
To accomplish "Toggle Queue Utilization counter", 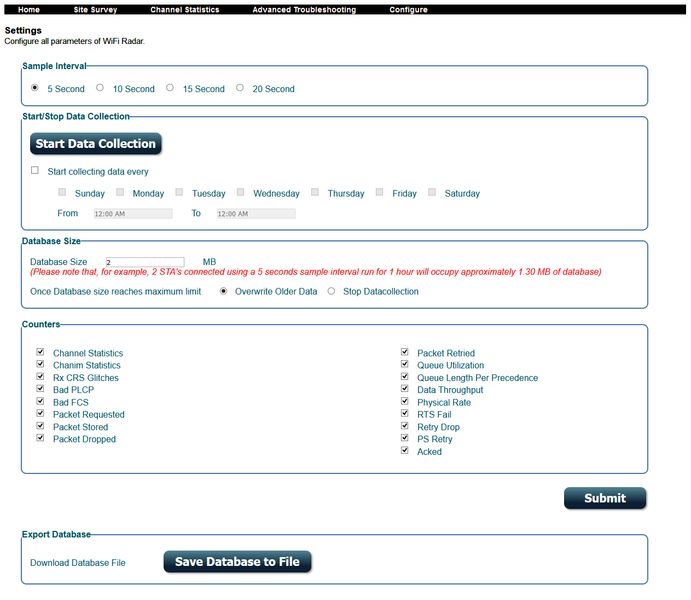I will 405,364.
